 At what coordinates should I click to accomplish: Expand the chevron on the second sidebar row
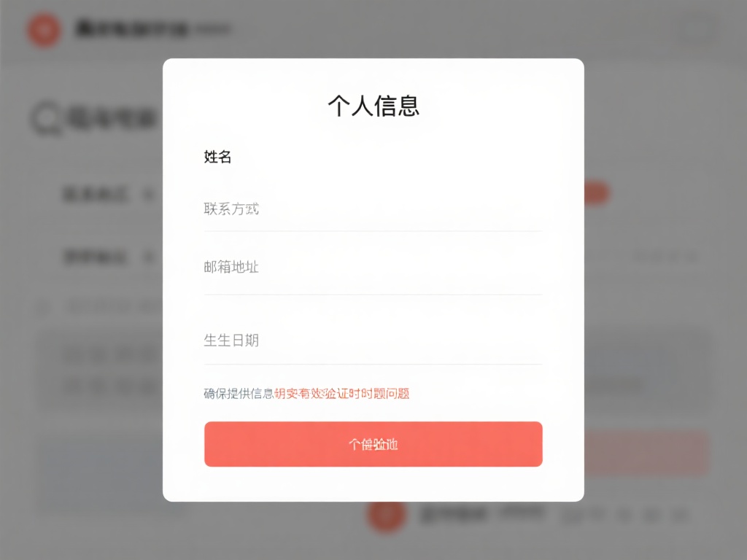point(150,257)
